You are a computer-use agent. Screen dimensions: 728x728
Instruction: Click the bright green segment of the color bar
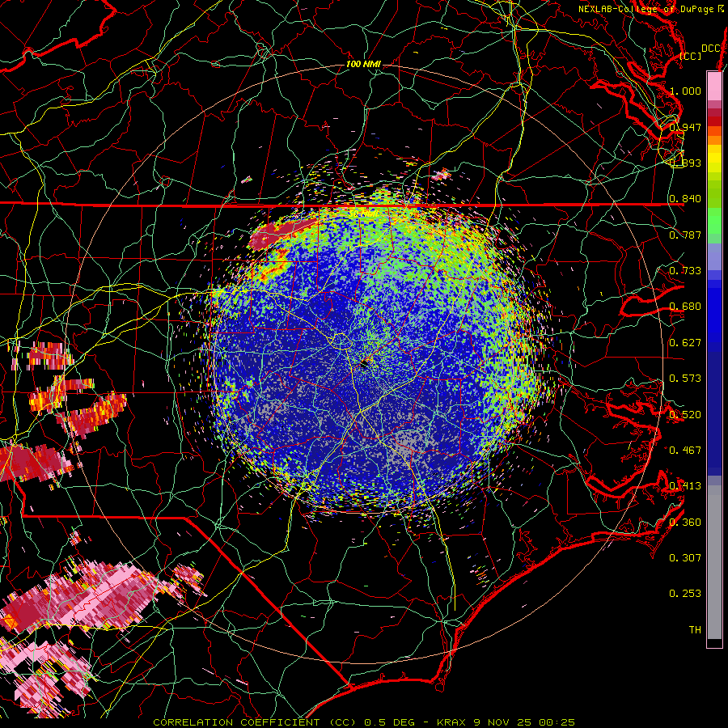pos(714,221)
